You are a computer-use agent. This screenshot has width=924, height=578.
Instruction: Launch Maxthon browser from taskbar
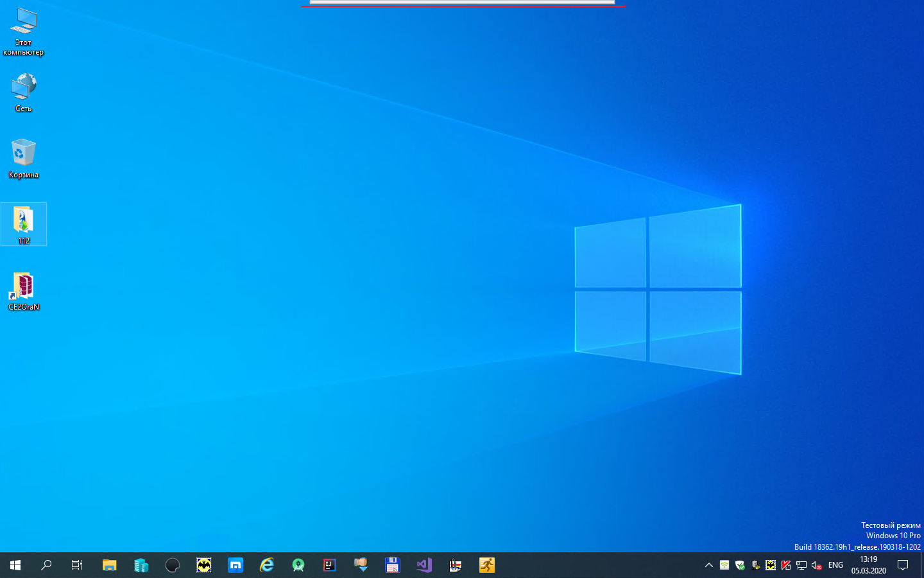click(x=235, y=565)
